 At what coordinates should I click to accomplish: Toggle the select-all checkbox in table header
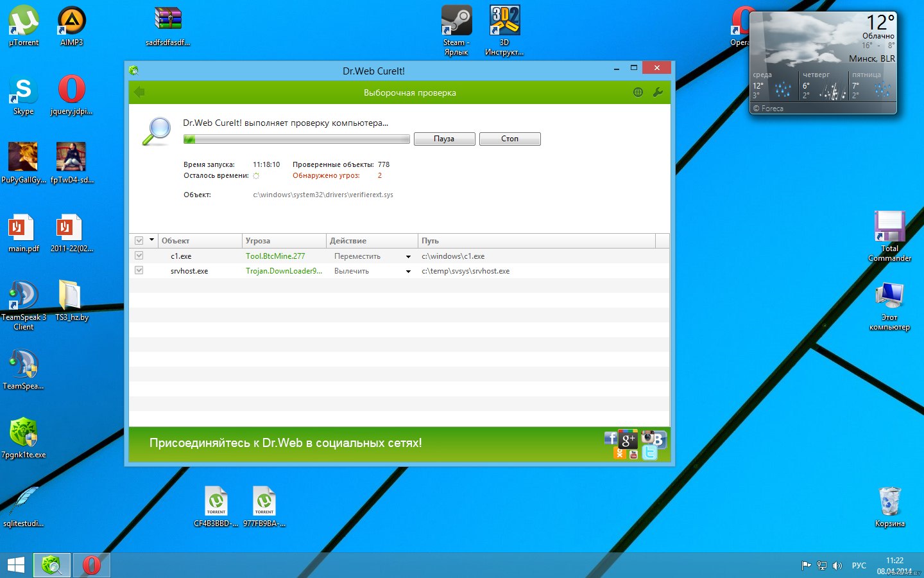pyautogui.click(x=139, y=241)
